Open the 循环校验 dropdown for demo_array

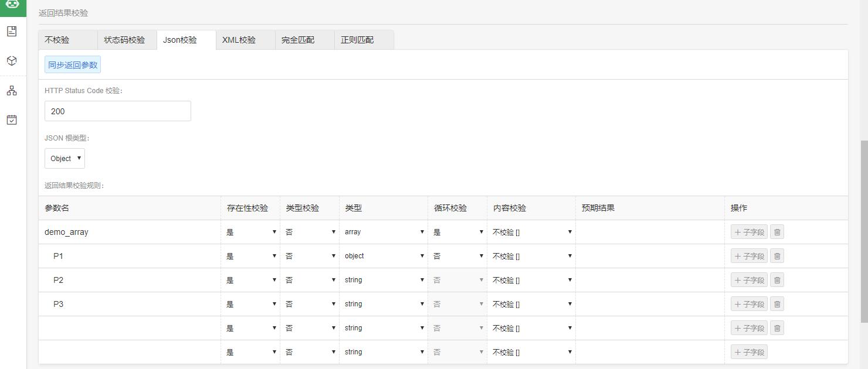click(x=457, y=232)
